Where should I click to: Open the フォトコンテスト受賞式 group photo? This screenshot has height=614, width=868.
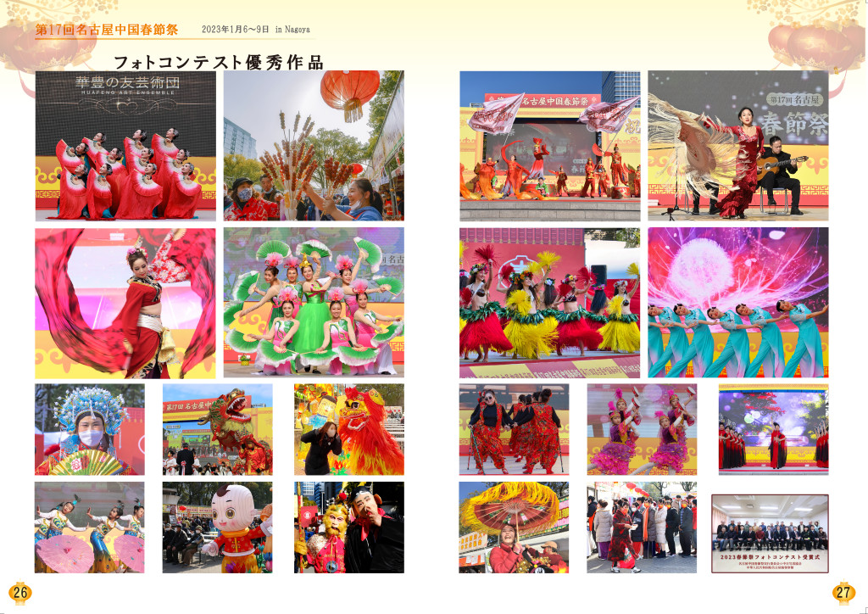point(769,533)
